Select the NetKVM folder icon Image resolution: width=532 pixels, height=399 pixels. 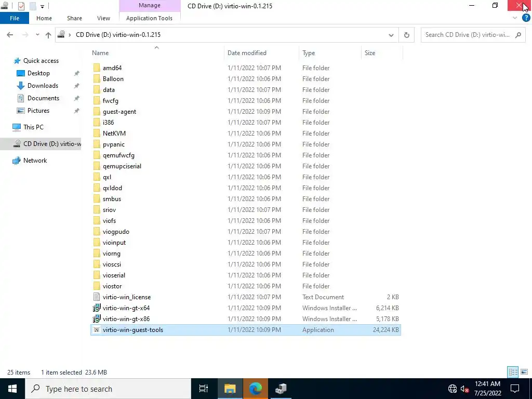pyautogui.click(x=97, y=134)
